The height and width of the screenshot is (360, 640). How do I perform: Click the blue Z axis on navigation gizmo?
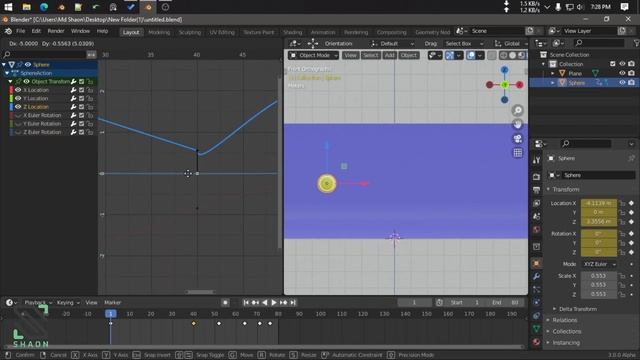(x=504, y=70)
